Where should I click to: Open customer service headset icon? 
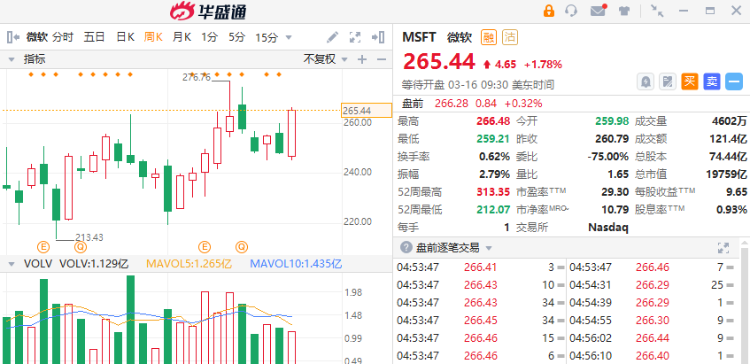(571, 11)
